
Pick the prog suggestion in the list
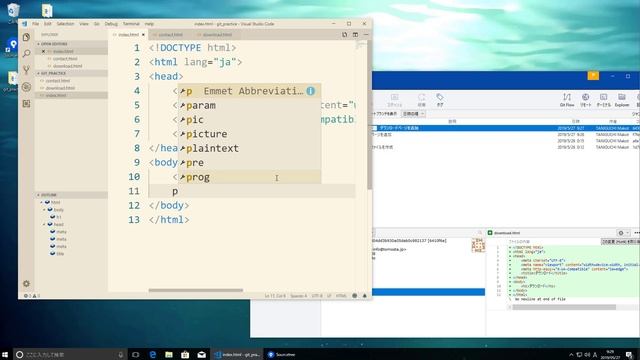(x=249, y=177)
